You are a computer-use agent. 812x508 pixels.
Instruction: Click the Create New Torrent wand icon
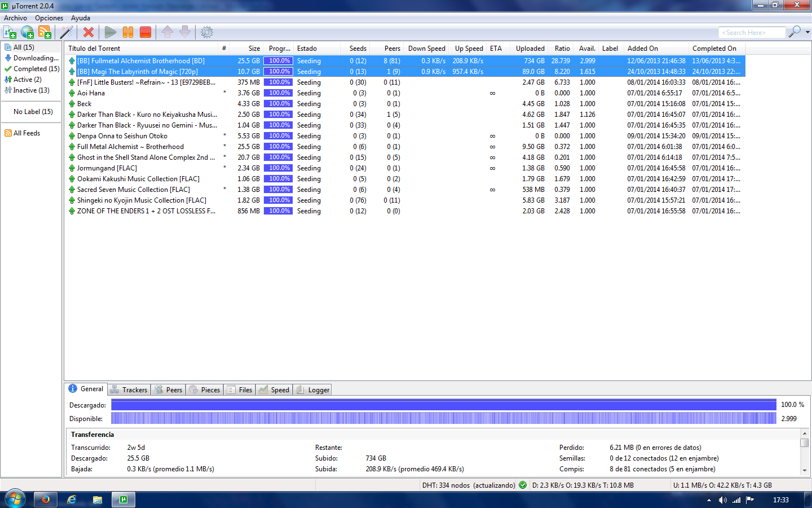(x=67, y=32)
